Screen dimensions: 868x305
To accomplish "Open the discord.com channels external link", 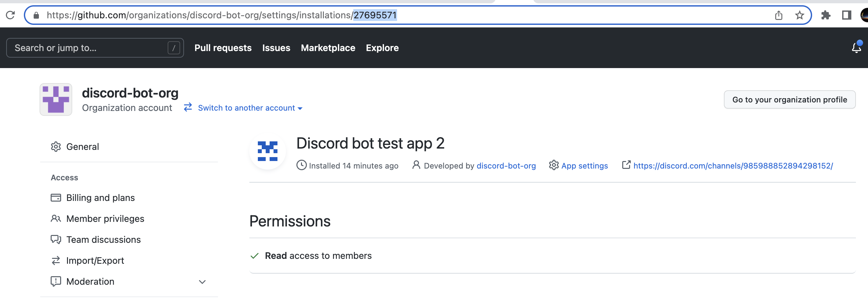I will (733, 166).
